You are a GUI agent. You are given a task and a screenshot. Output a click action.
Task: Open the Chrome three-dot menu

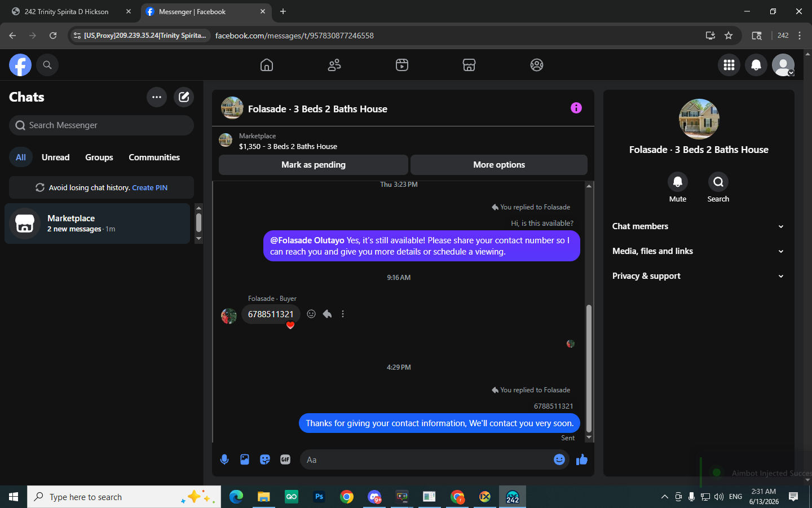[x=800, y=36]
